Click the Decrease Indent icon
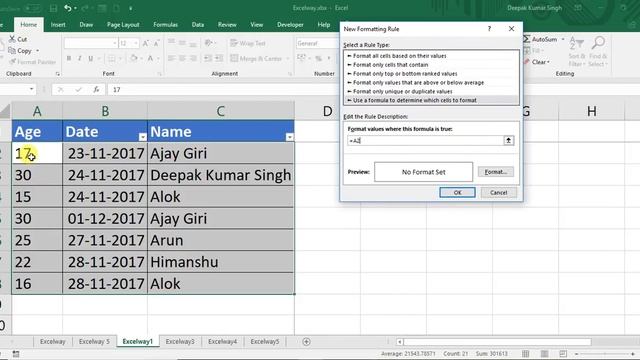 tap(208, 58)
